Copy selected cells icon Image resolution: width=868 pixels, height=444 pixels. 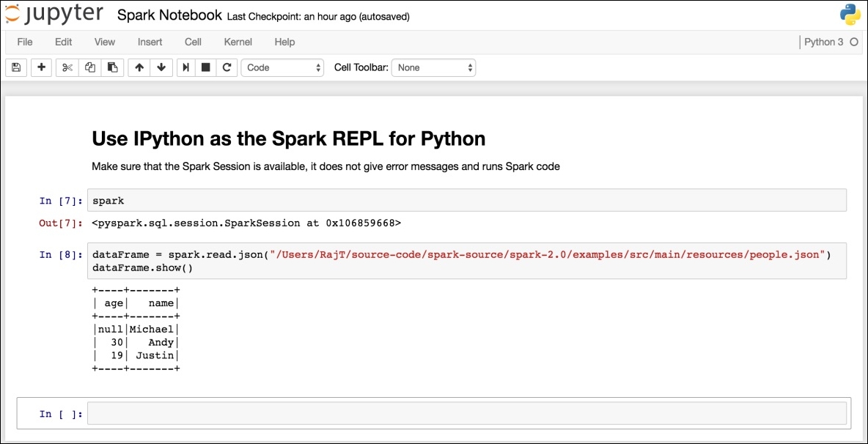pos(89,67)
